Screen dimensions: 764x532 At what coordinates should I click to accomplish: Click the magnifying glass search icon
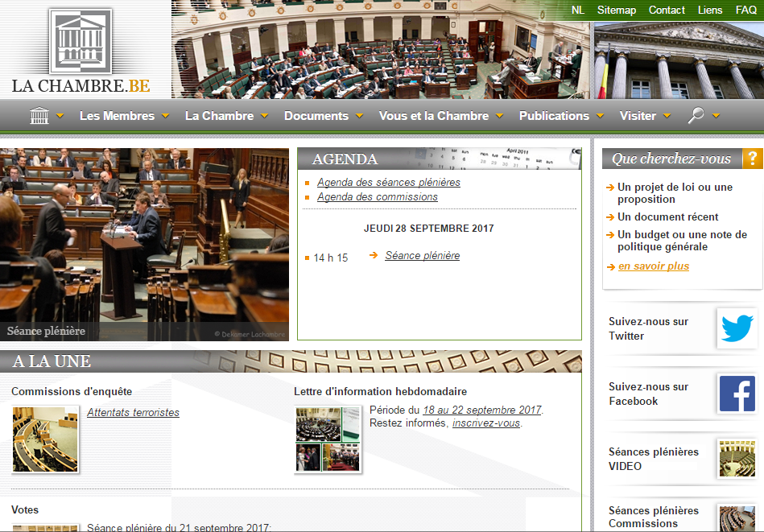pos(696,116)
